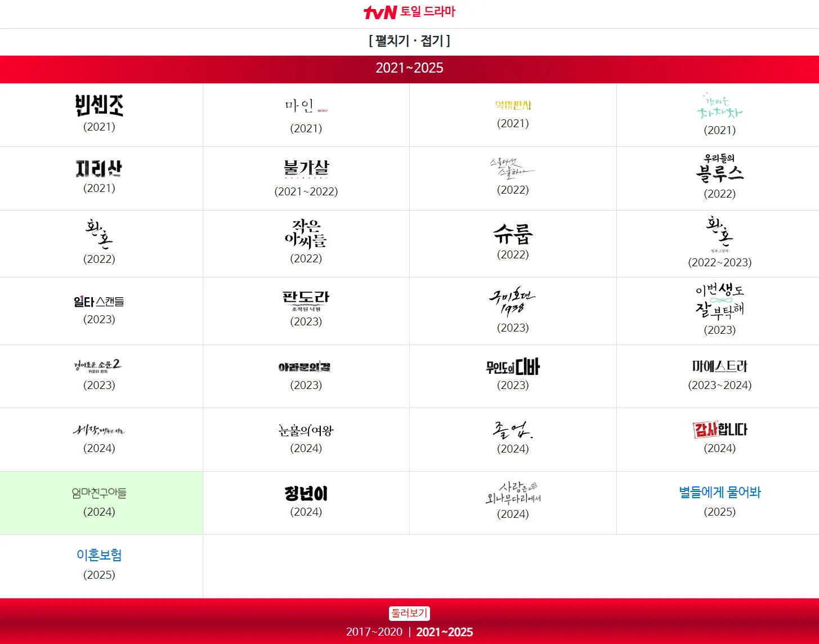Select the 사랑은 외나무다리에서 logo
This screenshot has height=644, width=819.
513,493
